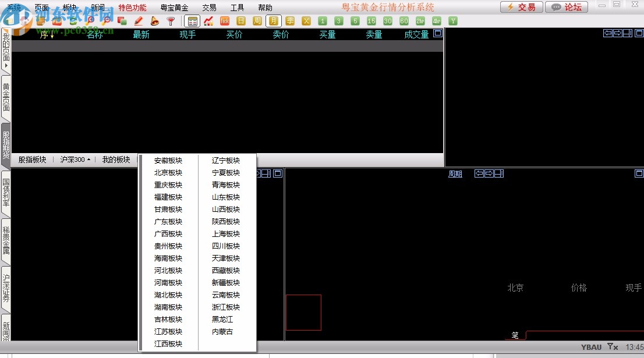The width and height of the screenshot is (644, 358).
Task: Open the trend chart icon beside quote list
Action: click(x=208, y=20)
